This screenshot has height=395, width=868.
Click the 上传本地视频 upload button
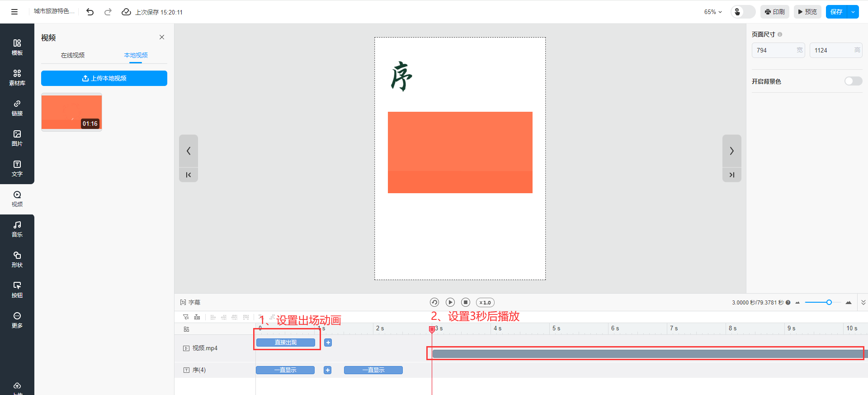tap(104, 78)
